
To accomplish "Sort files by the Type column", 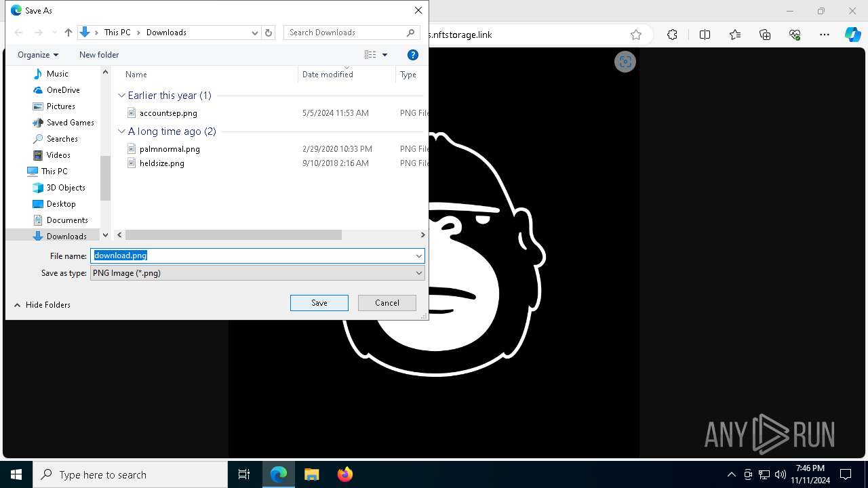I will tap(408, 75).
